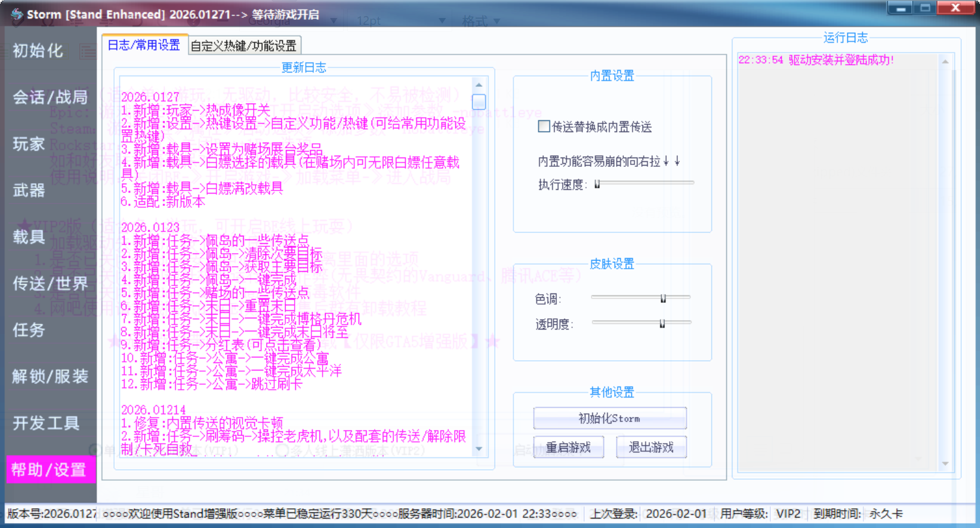Switch to 传送/世界 in sidebar

[x=50, y=284]
